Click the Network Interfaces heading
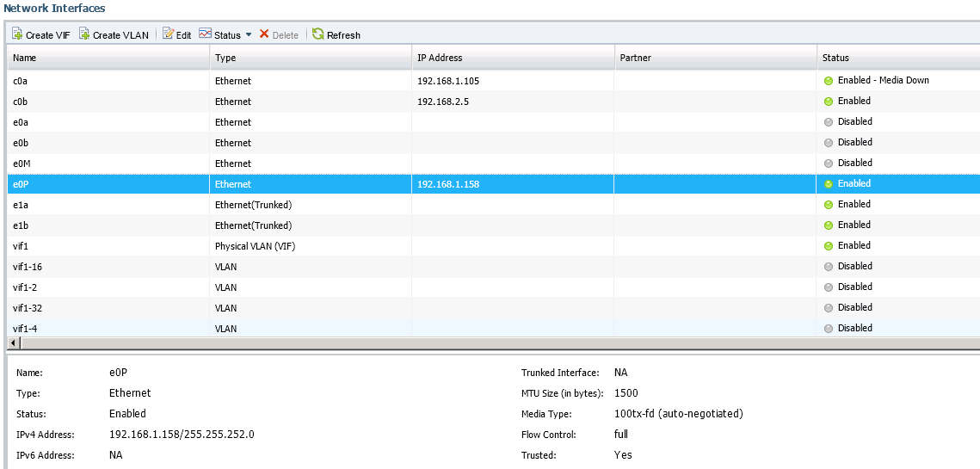 (54, 8)
